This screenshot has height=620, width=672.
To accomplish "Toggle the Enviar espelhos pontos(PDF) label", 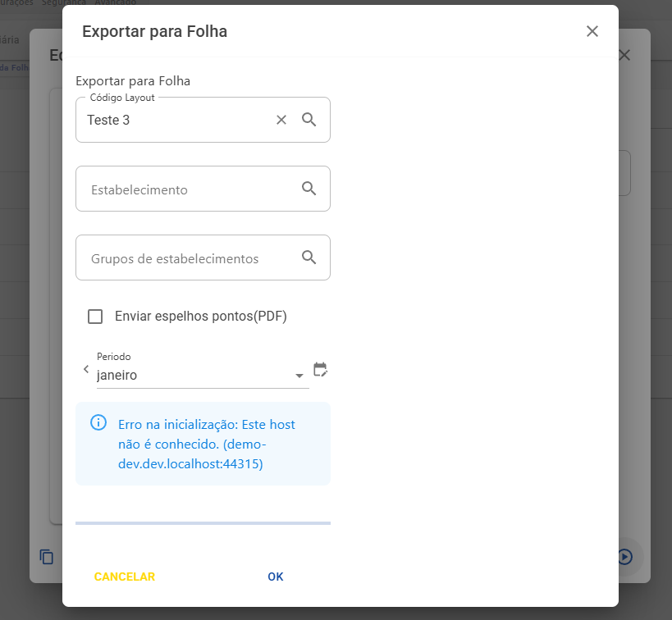I will [x=200, y=317].
